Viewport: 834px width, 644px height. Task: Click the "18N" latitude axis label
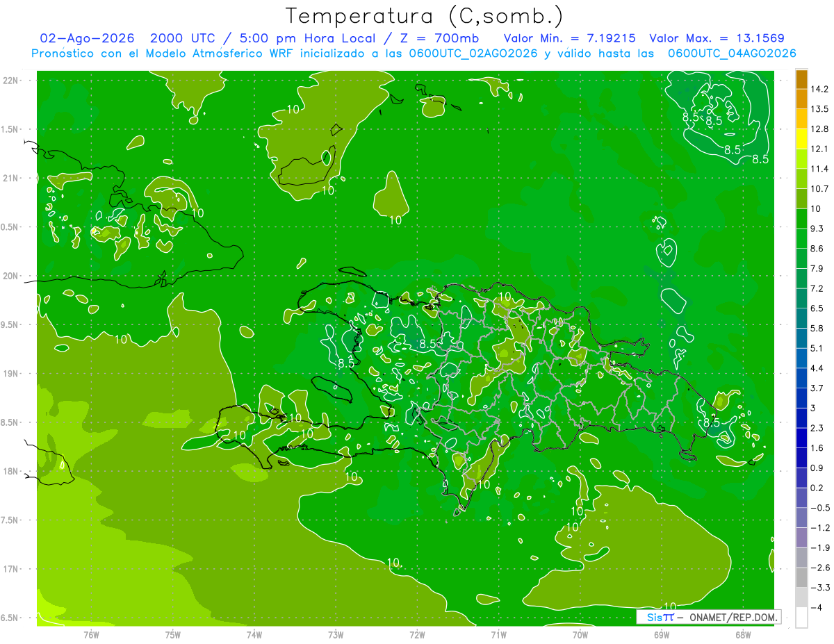click(x=10, y=472)
